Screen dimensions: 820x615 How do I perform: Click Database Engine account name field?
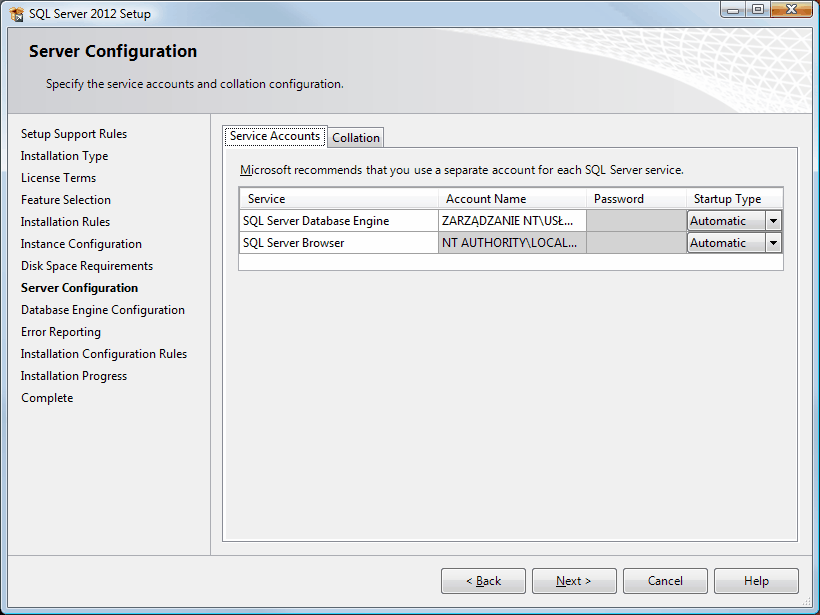pos(512,221)
